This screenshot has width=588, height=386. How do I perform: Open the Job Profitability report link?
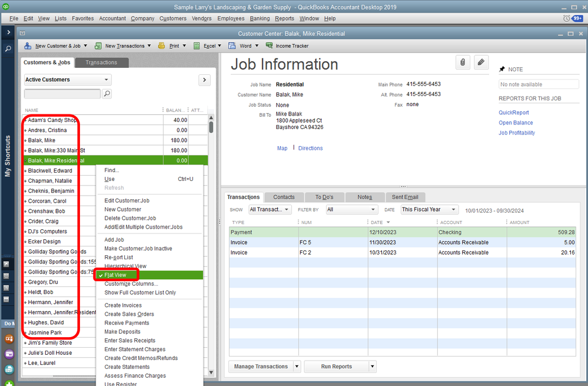coord(516,133)
